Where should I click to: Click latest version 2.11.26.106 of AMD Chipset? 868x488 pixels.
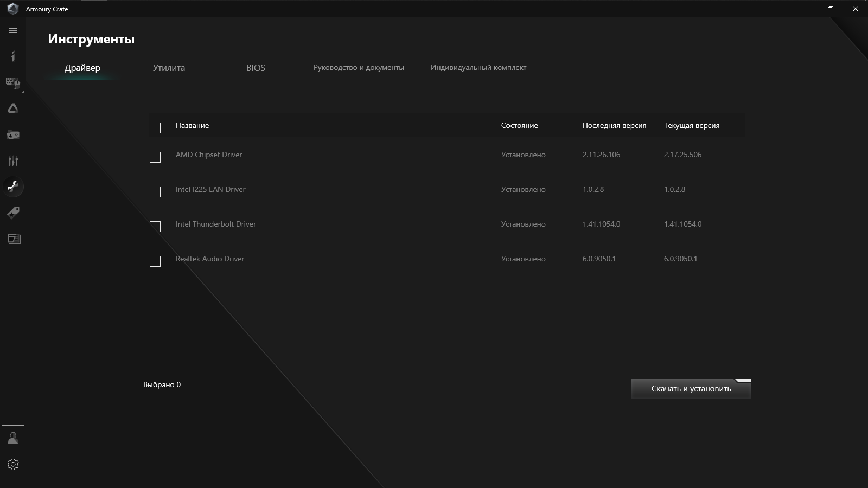coord(601,155)
